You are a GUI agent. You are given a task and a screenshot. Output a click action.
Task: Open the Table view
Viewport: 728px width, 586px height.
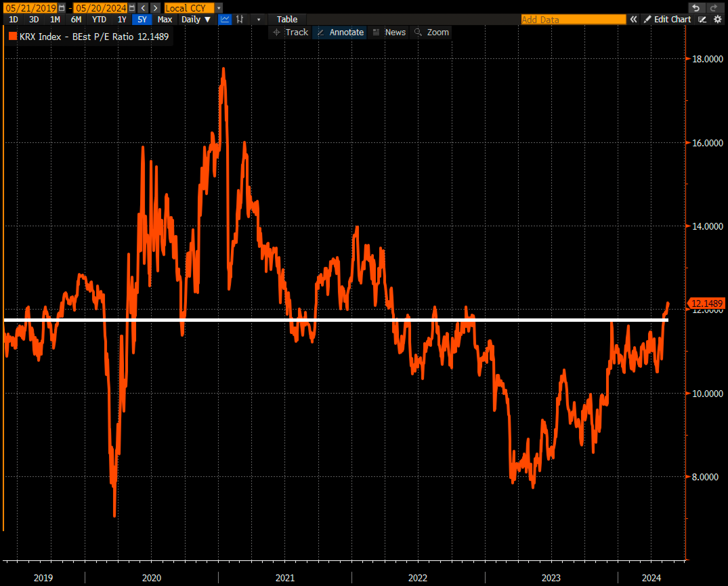click(x=287, y=20)
